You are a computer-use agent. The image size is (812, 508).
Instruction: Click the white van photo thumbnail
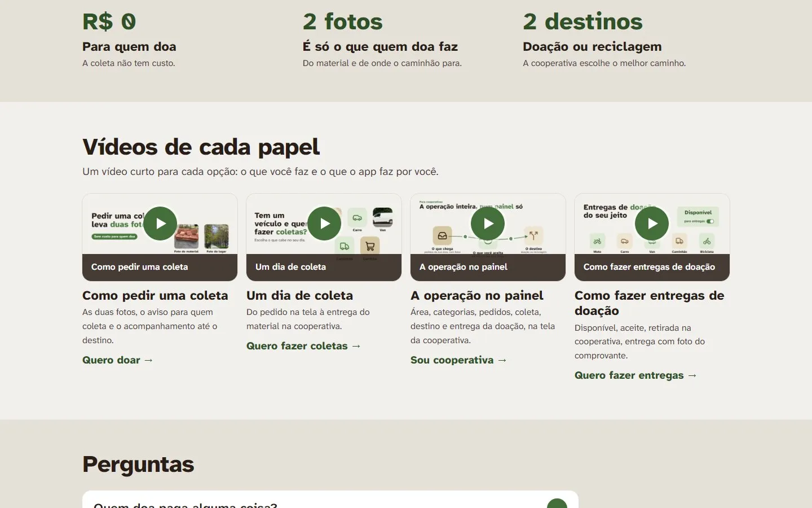(x=383, y=217)
